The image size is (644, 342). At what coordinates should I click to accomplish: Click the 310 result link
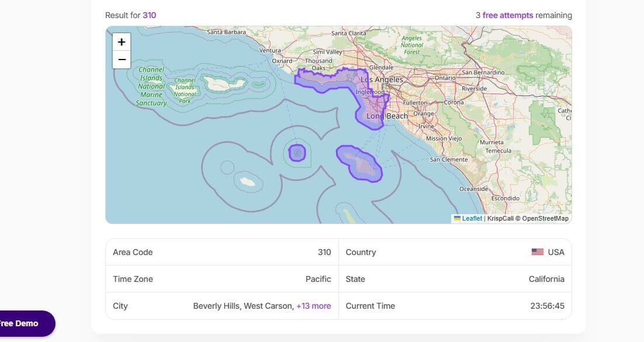click(149, 15)
